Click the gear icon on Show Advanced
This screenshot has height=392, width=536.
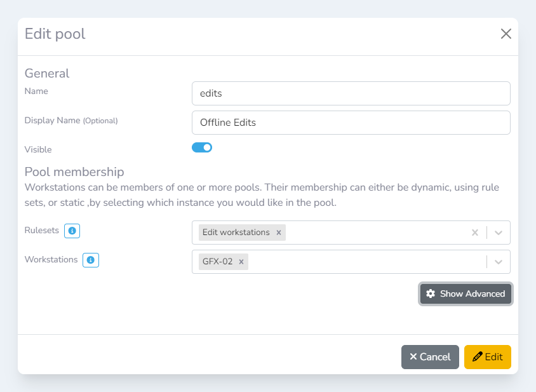[x=431, y=294]
